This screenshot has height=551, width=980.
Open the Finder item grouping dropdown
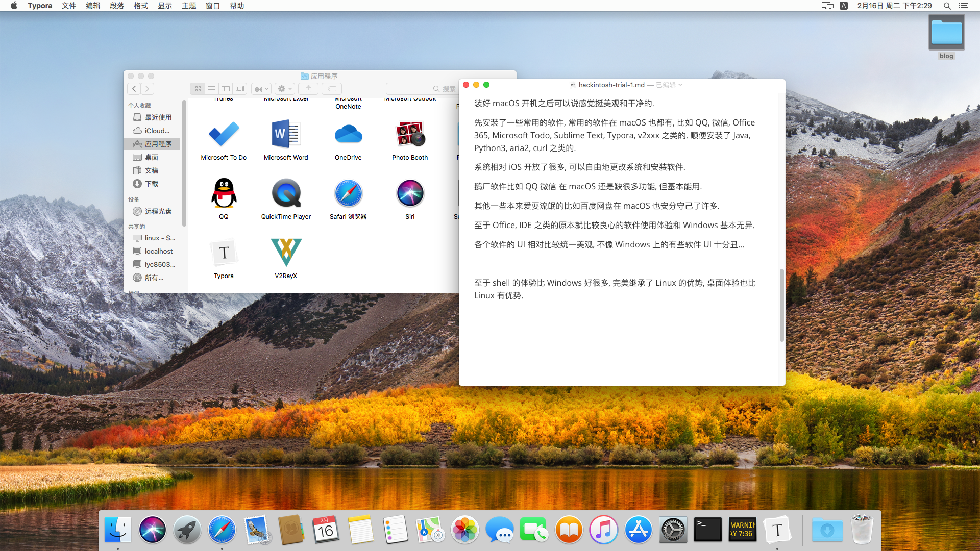tap(261, 88)
